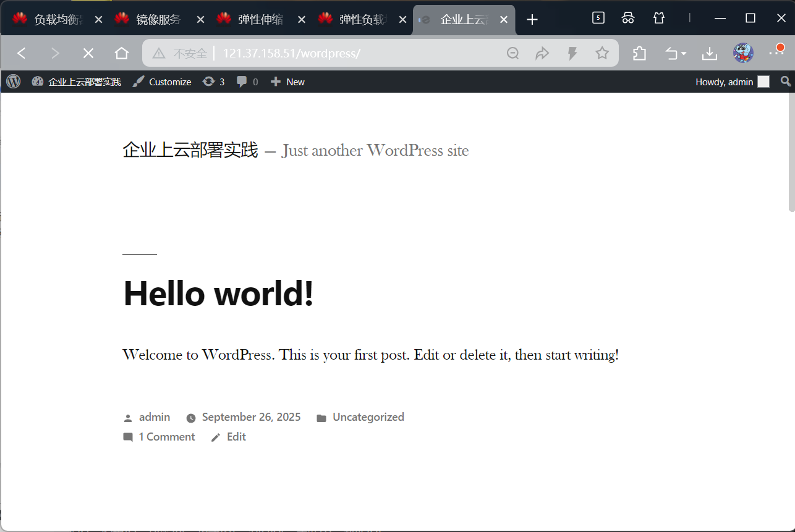The image size is (795, 532).
Task: Close the 弹性伸缩 tab
Action: click(302, 20)
